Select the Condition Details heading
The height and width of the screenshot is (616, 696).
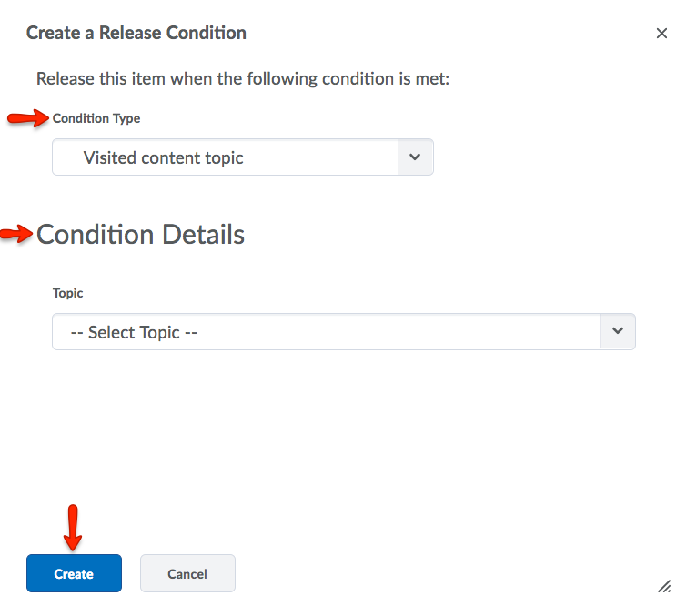(x=140, y=235)
